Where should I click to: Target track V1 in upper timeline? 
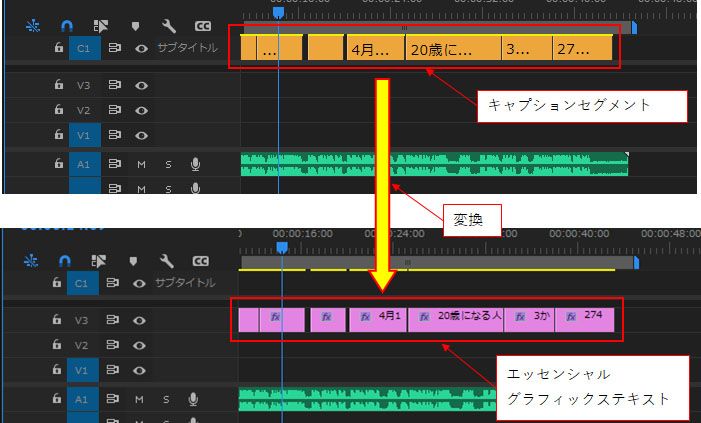coord(84,135)
